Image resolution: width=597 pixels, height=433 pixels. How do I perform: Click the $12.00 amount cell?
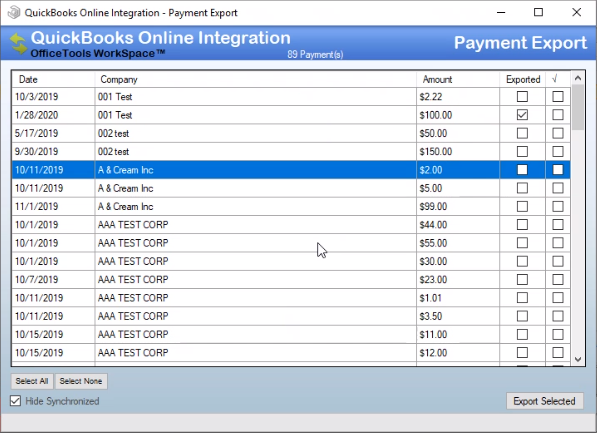coord(458,353)
